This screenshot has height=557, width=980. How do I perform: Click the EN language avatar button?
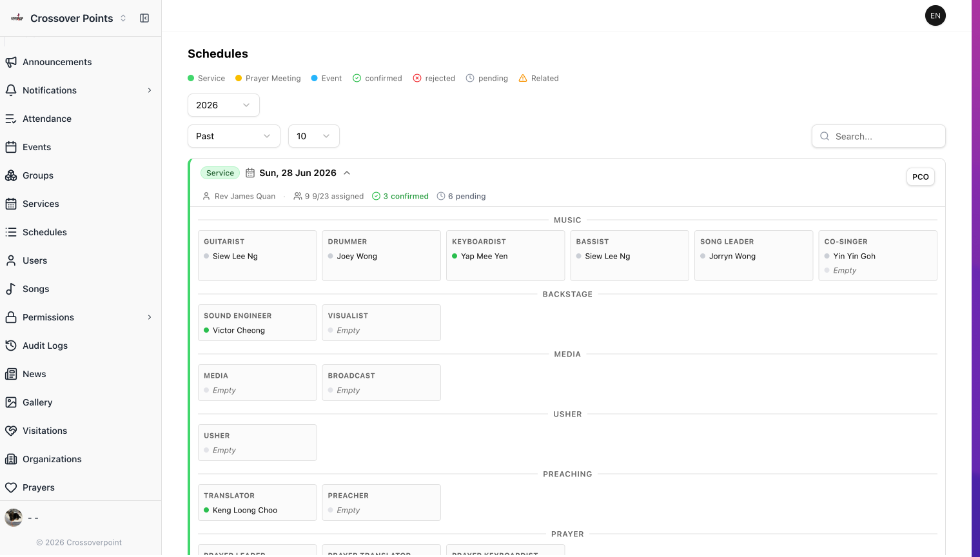pos(936,15)
